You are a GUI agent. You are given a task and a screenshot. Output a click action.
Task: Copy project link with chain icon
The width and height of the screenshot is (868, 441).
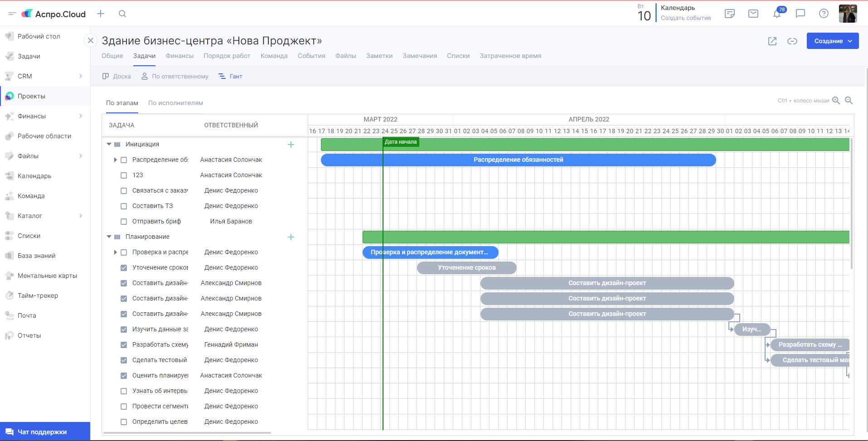[x=792, y=41]
